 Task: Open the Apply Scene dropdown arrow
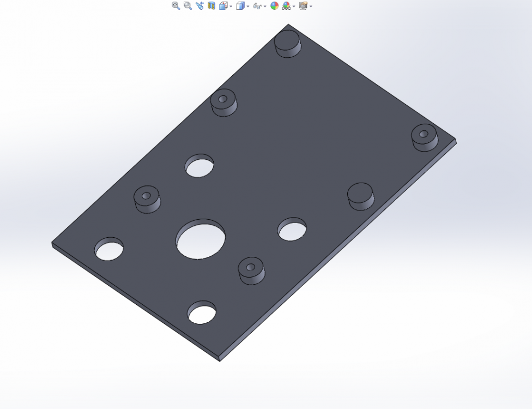point(294,6)
